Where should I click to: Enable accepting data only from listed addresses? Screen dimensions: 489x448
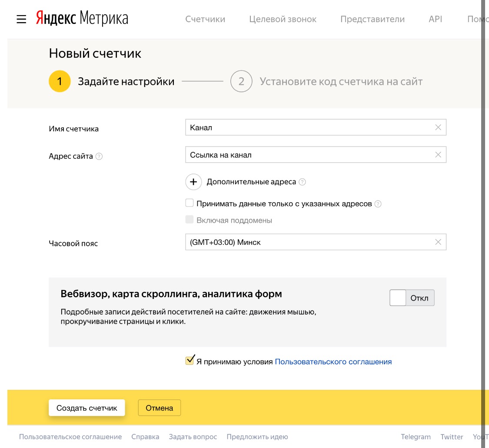[190, 203]
